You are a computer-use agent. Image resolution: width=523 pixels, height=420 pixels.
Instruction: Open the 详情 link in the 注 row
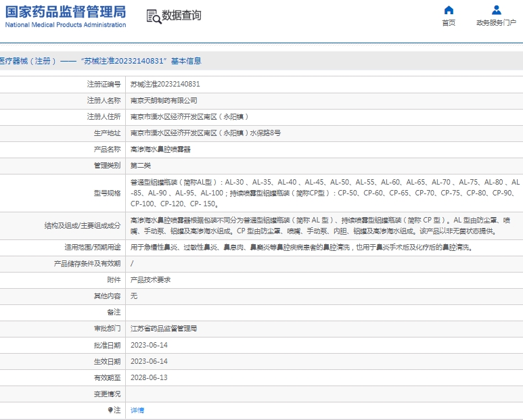(x=137, y=411)
